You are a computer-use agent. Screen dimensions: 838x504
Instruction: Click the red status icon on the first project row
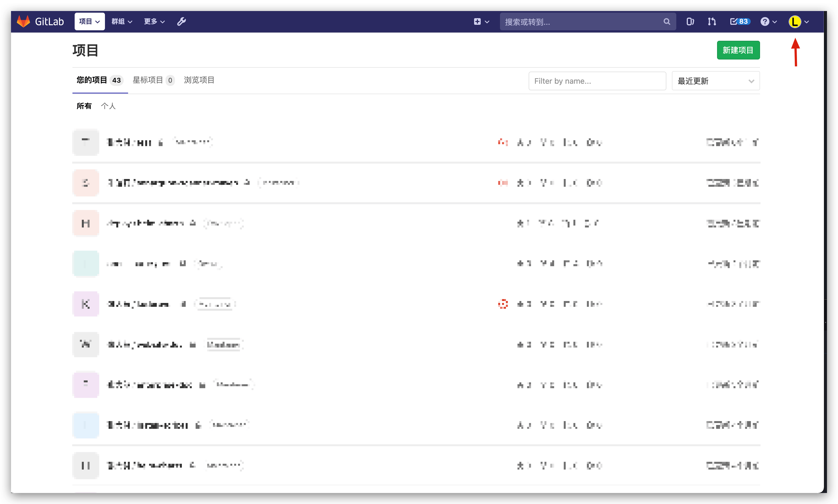click(502, 142)
